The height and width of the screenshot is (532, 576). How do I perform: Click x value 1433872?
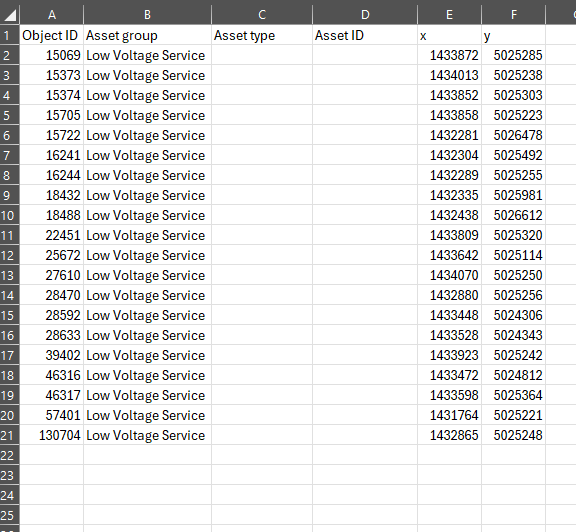click(x=449, y=55)
